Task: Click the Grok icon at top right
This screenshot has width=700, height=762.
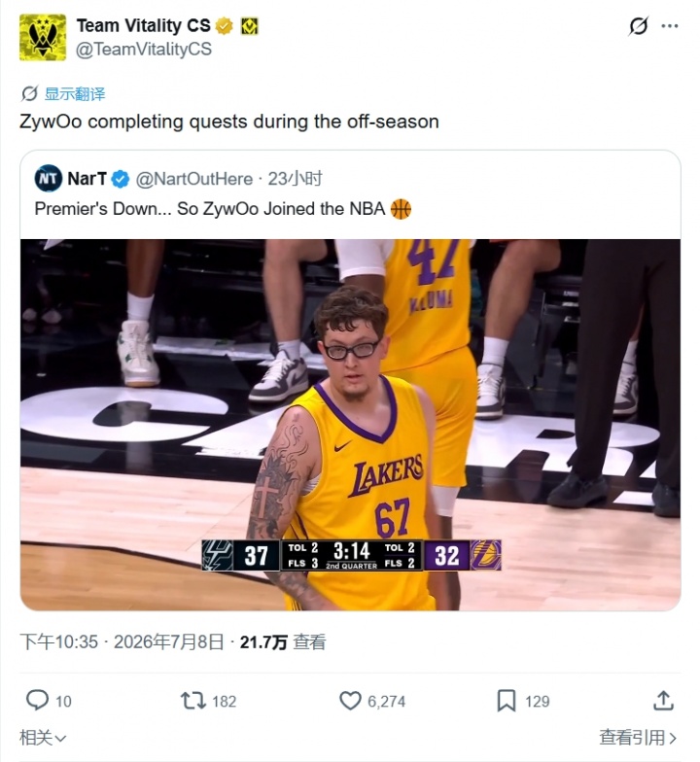Action: point(638,25)
